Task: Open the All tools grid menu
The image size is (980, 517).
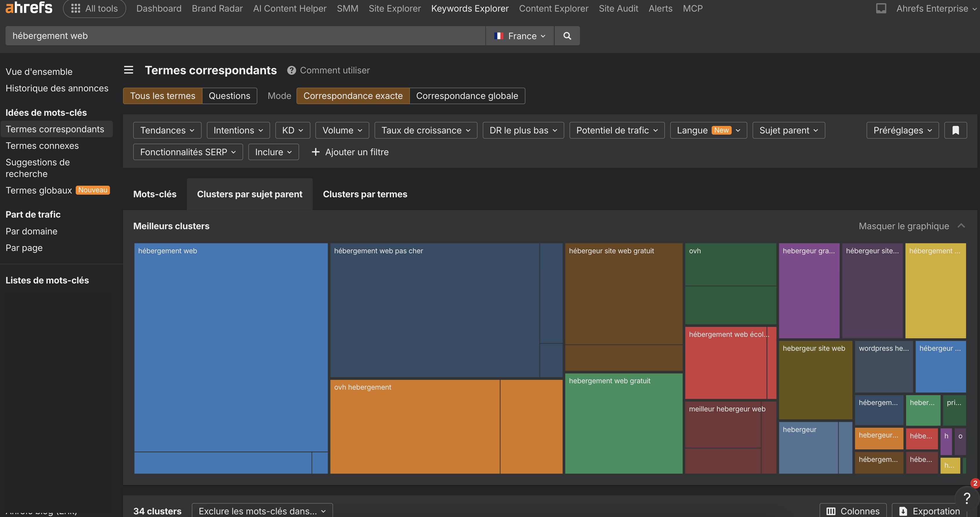Action: point(75,8)
